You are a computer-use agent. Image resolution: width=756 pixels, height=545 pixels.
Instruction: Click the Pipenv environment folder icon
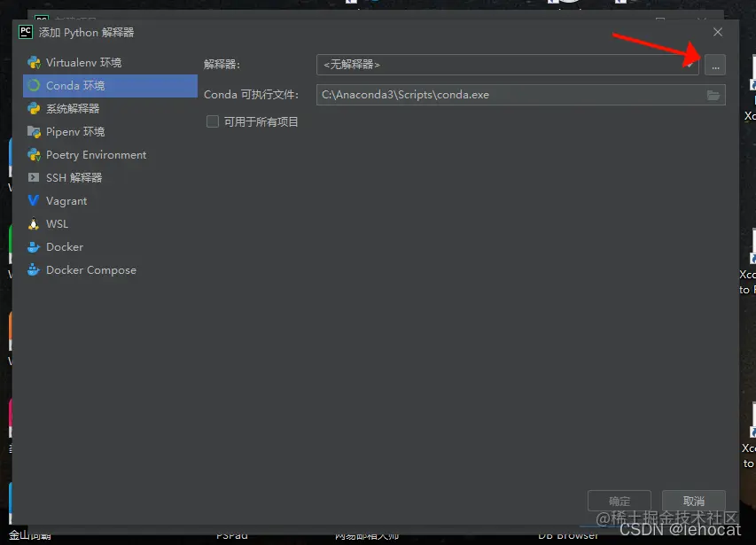point(34,131)
